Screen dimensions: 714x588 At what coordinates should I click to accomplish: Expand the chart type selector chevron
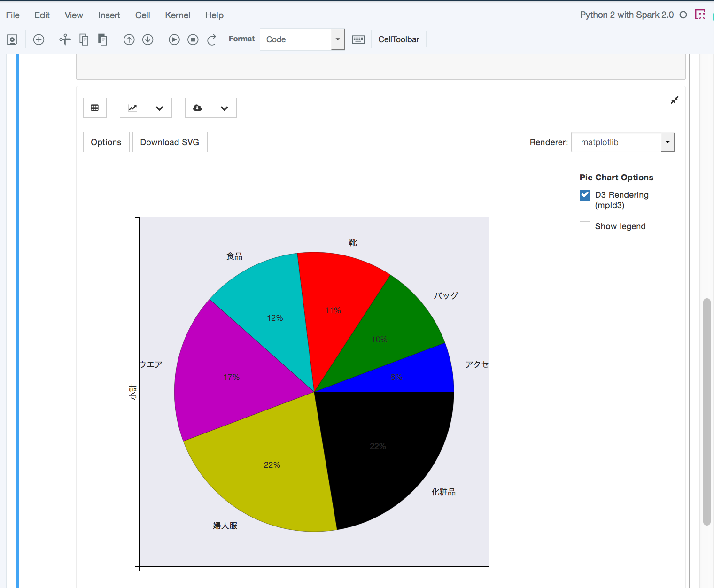click(x=159, y=108)
